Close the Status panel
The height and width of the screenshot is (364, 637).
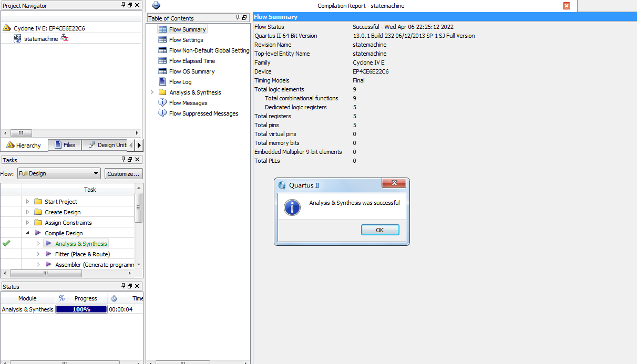pos(137,286)
